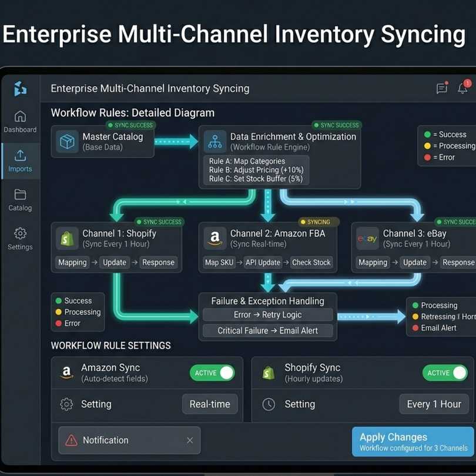Dismiss the Notification banner
476x476 pixels.
coord(190,440)
